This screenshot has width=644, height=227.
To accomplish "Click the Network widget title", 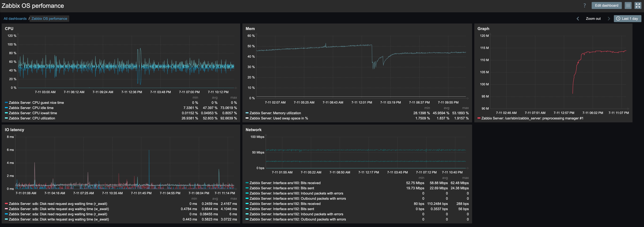I will pos(254,130).
